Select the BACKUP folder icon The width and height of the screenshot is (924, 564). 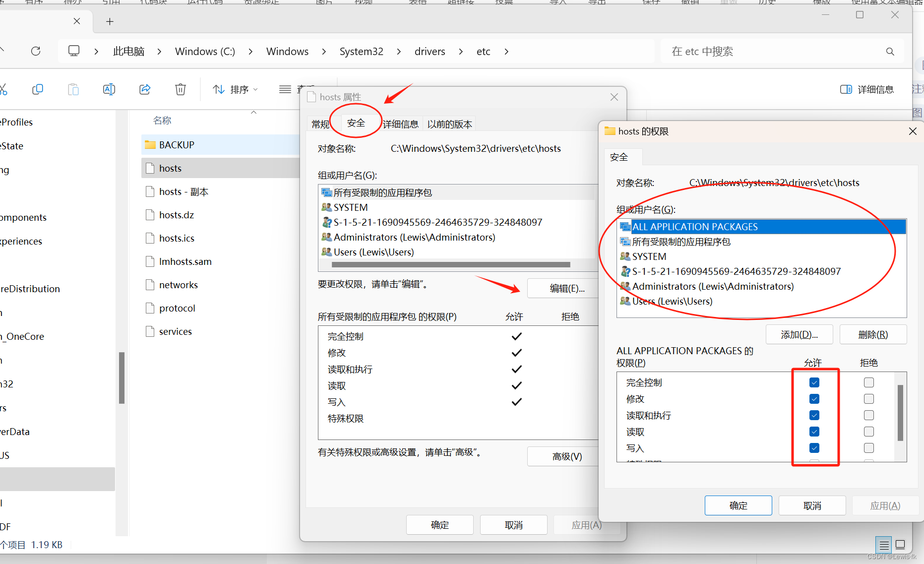click(x=150, y=145)
